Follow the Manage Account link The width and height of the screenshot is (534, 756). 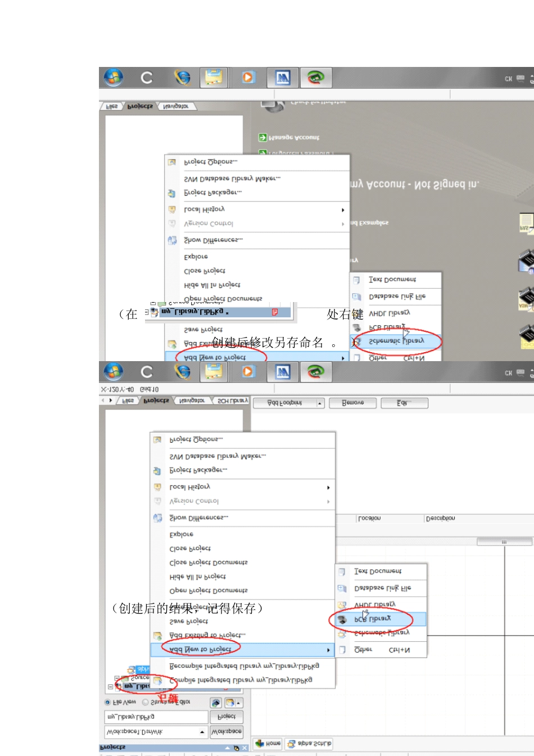(x=294, y=137)
